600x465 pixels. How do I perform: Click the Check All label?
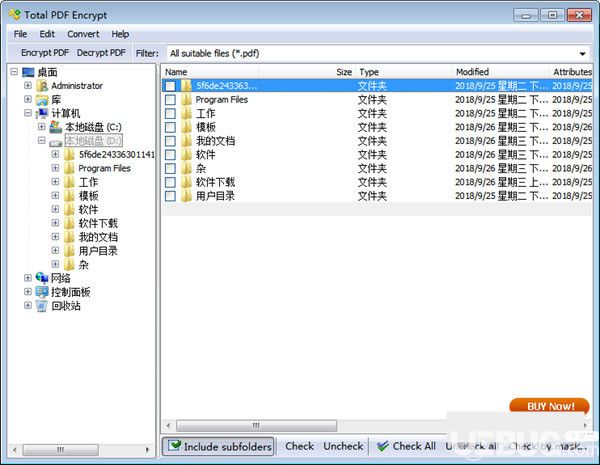(x=414, y=446)
